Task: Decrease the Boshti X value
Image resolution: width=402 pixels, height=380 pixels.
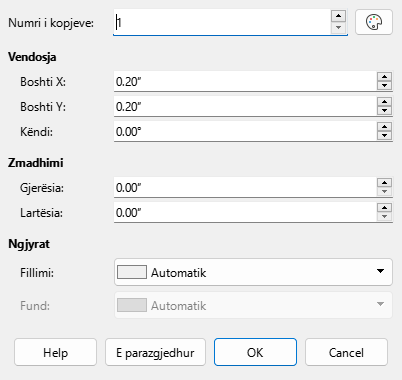Action: click(x=385, y=85)
